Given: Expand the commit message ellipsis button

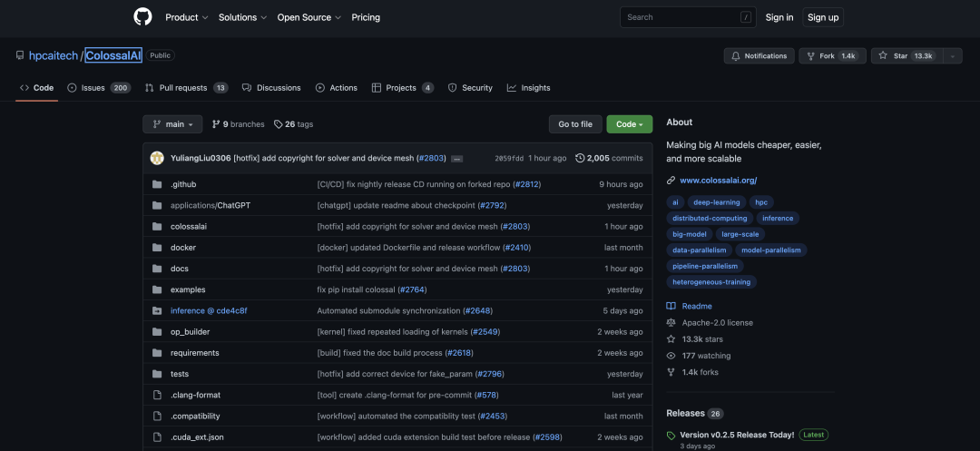Looking at the screenshot, I should [x=456, y=159].
